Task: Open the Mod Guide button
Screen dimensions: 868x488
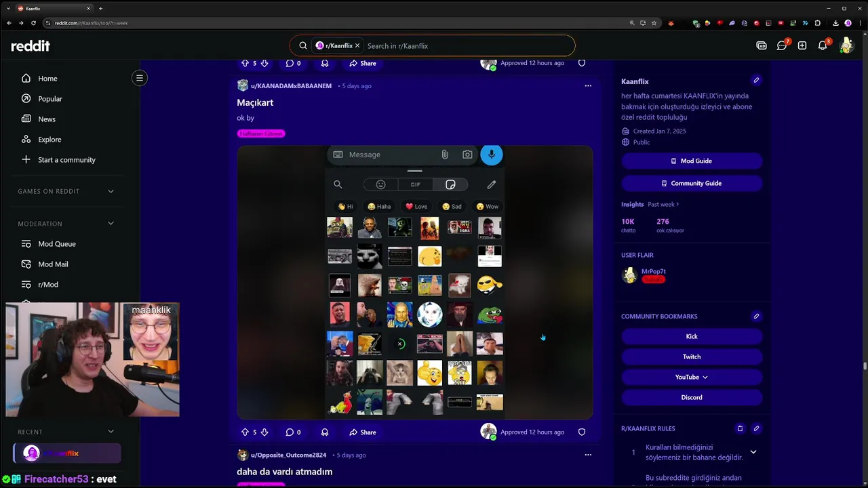Action: [x=692, y=161]
